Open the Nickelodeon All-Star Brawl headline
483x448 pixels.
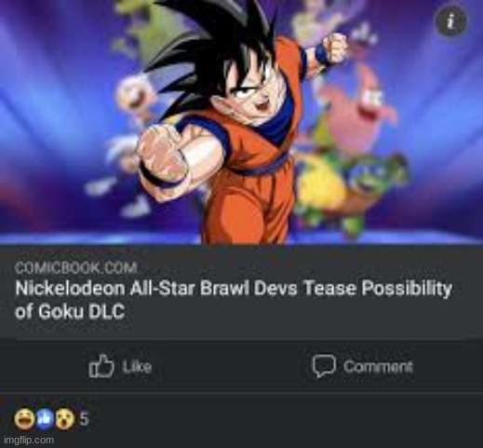click(x=233, y=289)
